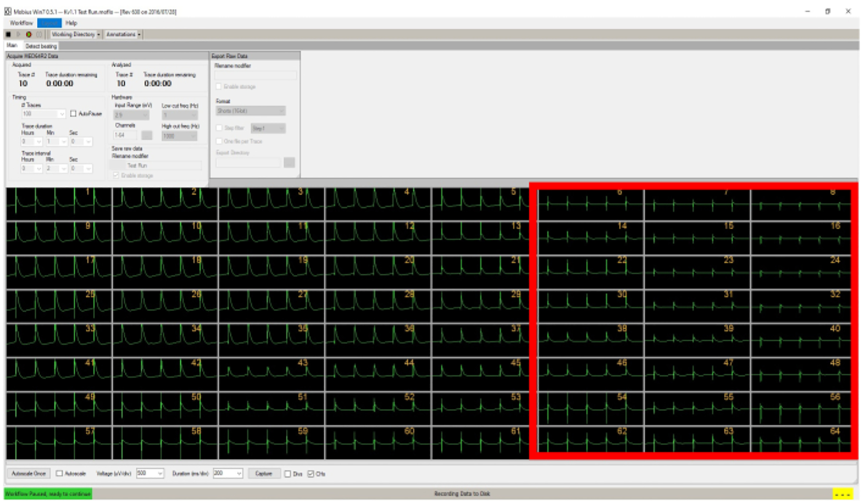Select channel 20 waveform panel
This screenshot has width=863, height=504.
coord(377,272)
